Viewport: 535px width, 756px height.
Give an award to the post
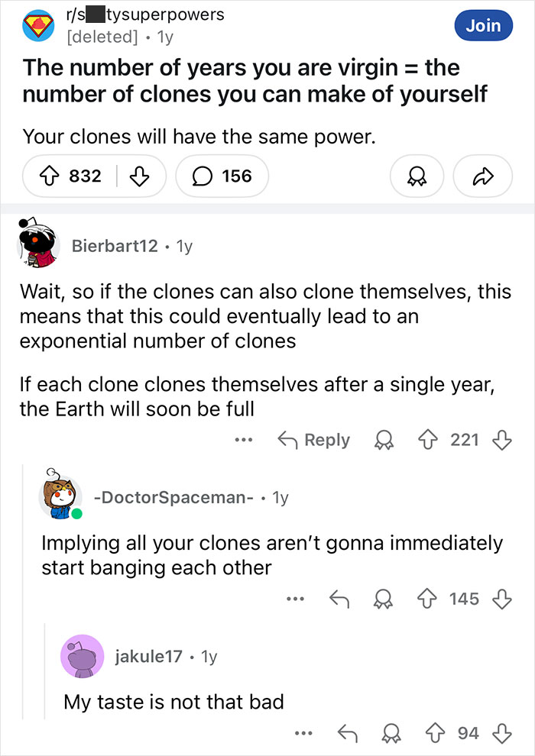(x=417, y=176)
